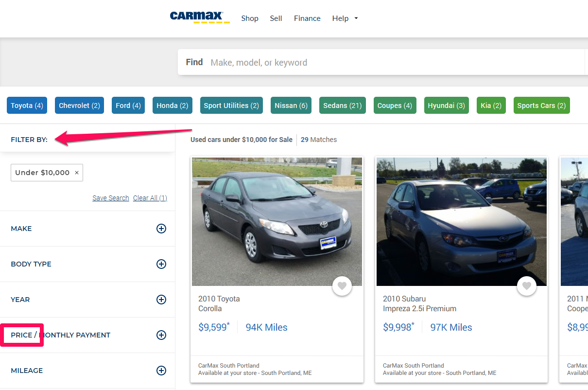Viewport: 588px width, 390px height.
Task: Go to the Shop menu
Action: coord(250,18)
